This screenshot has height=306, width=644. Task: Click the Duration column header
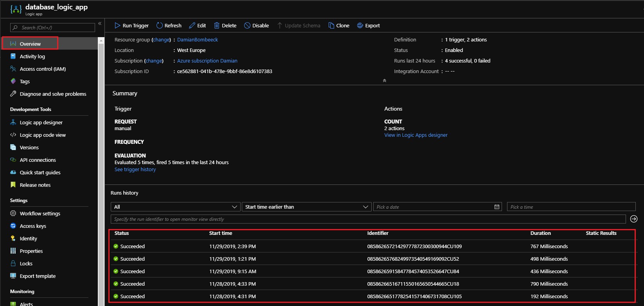pyautogui.click(x=541, y=233)
